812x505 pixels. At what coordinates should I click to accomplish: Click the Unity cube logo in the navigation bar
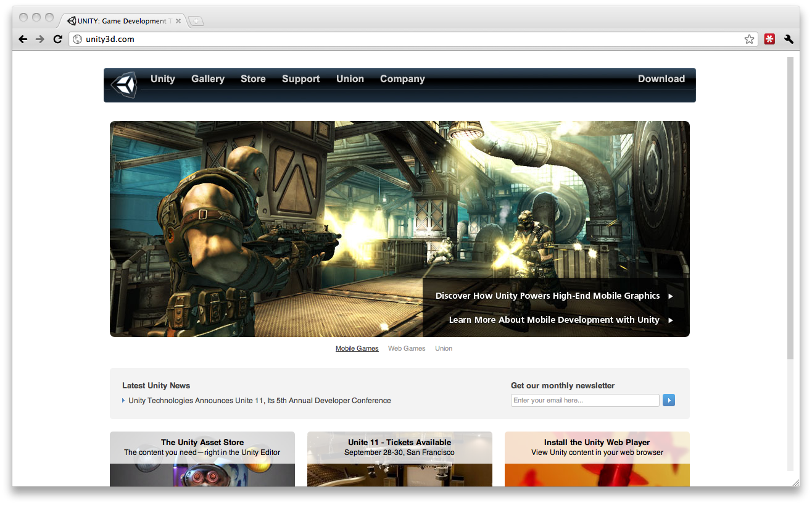point(123,85)
